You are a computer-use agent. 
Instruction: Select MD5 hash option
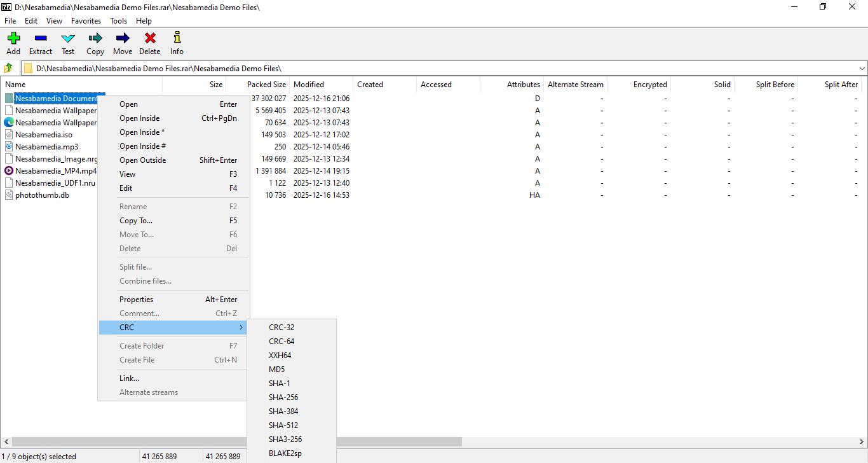(x=277, y=370)
